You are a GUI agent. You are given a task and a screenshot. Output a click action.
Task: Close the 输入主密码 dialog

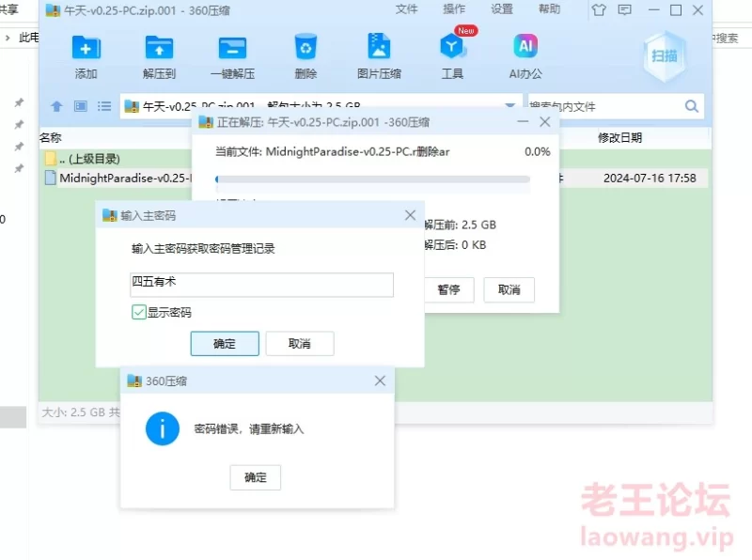(410, 215)
